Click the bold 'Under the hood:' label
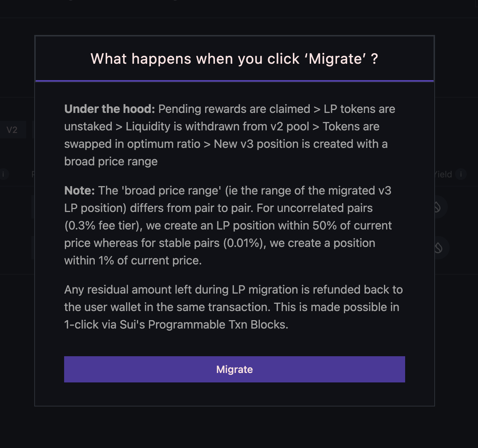The height and width of the screenshot is (448, 478). 109,109
